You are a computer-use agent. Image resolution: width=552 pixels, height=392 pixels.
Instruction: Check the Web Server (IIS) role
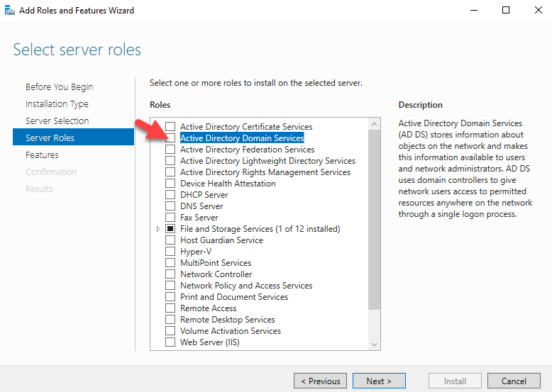click(x=170, y=342)
